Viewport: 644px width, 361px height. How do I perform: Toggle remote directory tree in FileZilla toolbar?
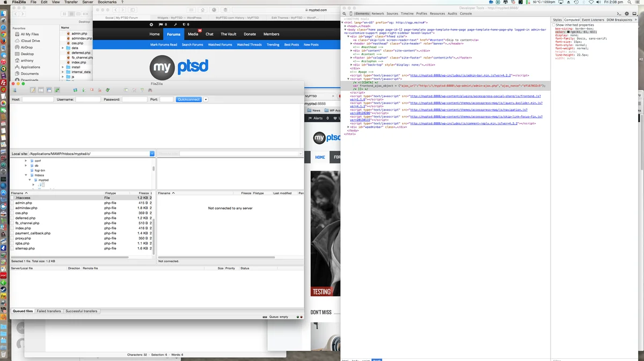49,90
